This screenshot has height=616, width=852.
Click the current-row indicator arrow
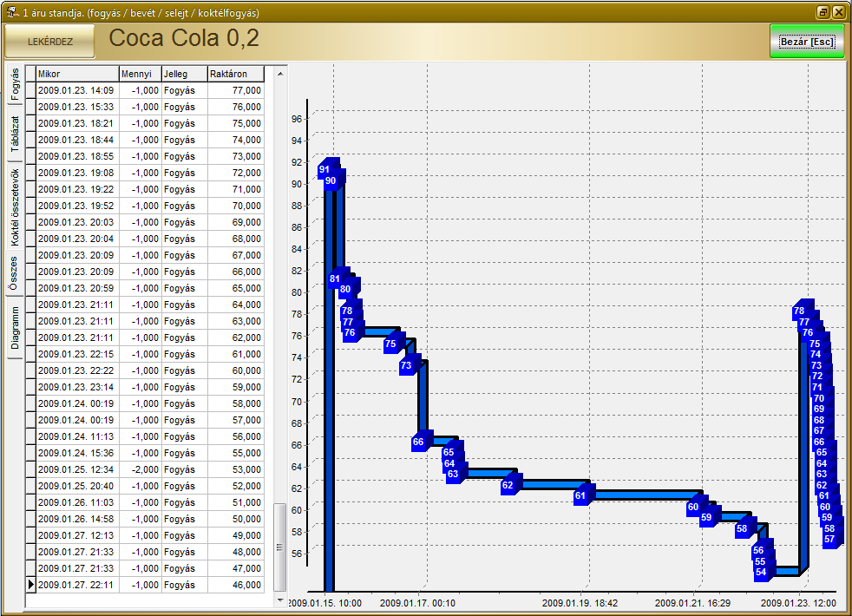tap(30, 585)
